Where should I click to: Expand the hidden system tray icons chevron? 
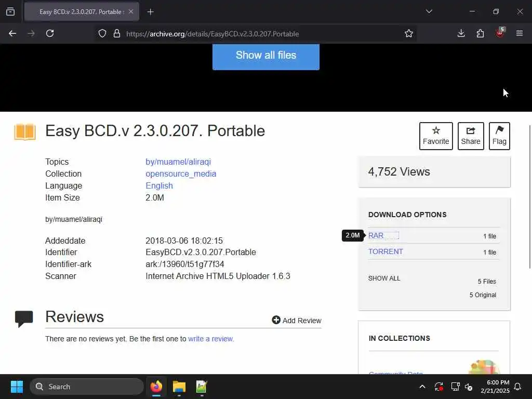pyautogui.click(x=422, y=387)
